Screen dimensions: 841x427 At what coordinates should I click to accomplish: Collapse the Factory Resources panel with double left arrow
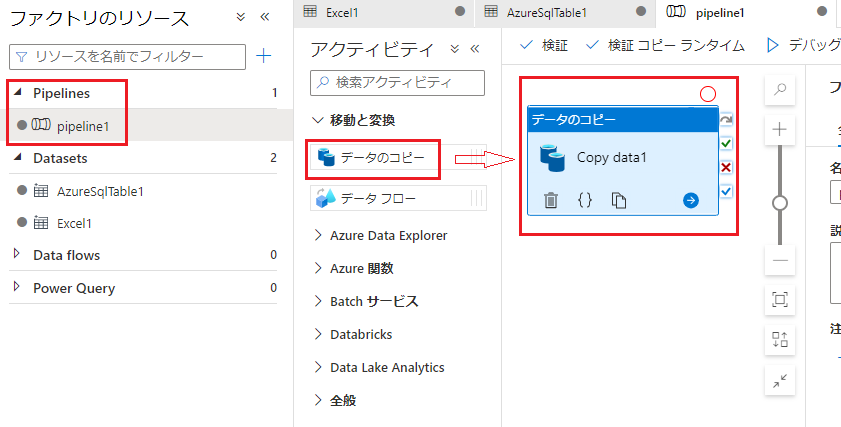(x=264, y=17)
